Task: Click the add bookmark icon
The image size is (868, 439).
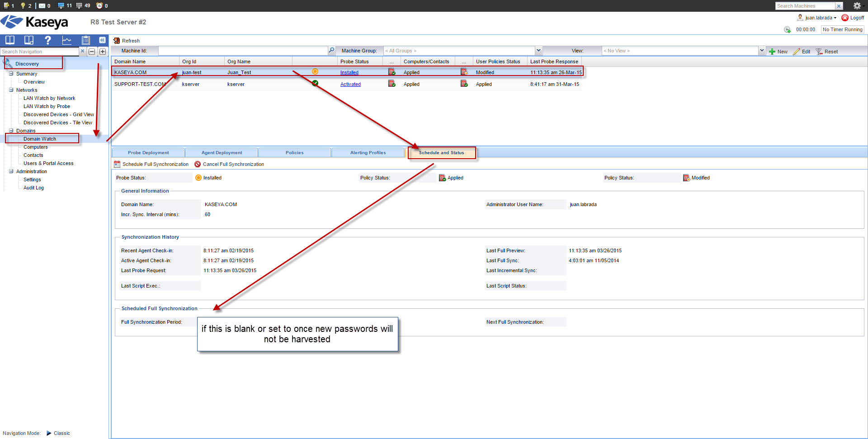Action: click(29, 40)
